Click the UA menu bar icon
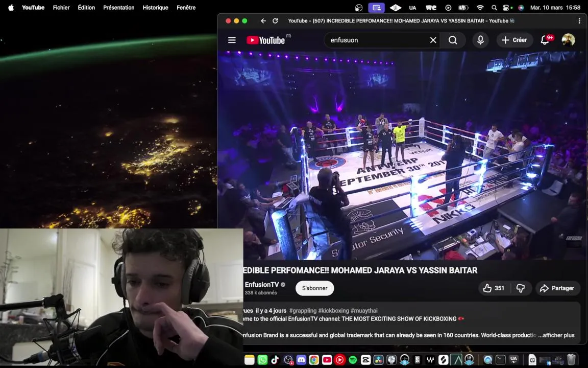The image size is (588, 368). click(x=412, y=8)
